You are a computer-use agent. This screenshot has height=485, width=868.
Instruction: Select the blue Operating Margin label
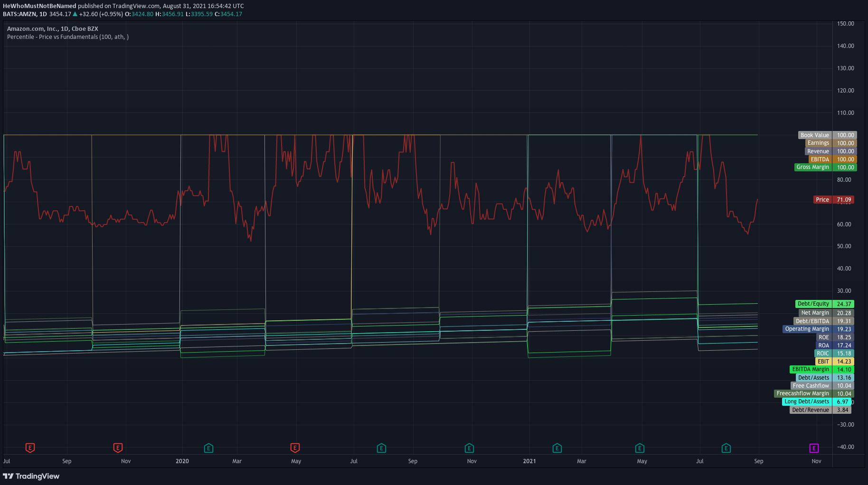(x=807, y=329)
